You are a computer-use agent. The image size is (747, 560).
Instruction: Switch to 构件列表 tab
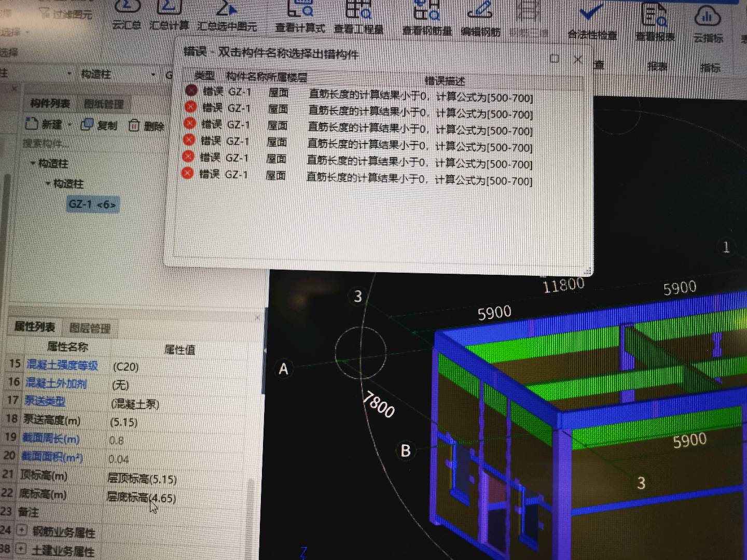point(50,103)
